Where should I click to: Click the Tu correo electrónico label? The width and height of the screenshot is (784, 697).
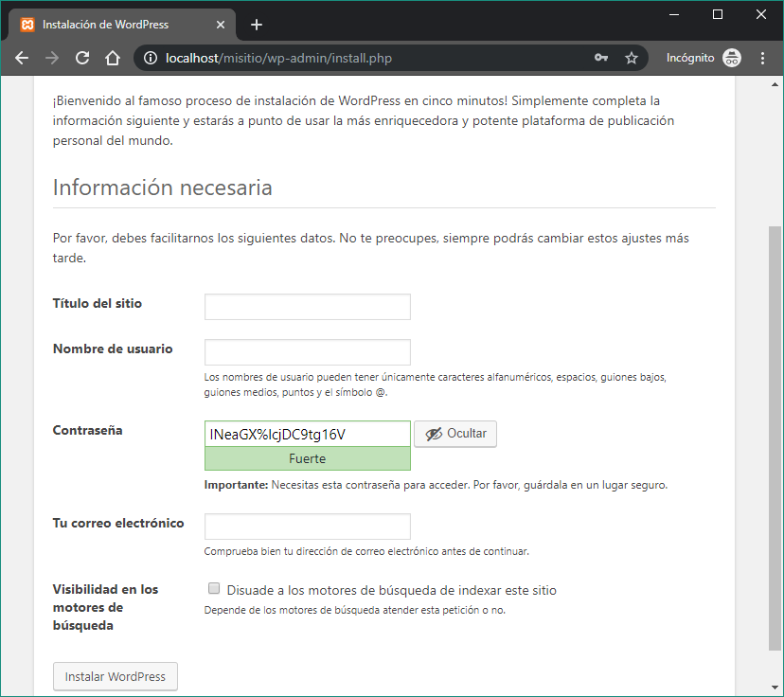[x=118, y=523]
